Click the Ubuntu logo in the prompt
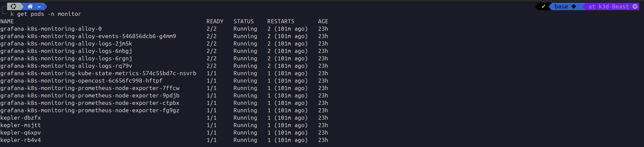Viewport: 644px width, 147px height. pos(14,6)
